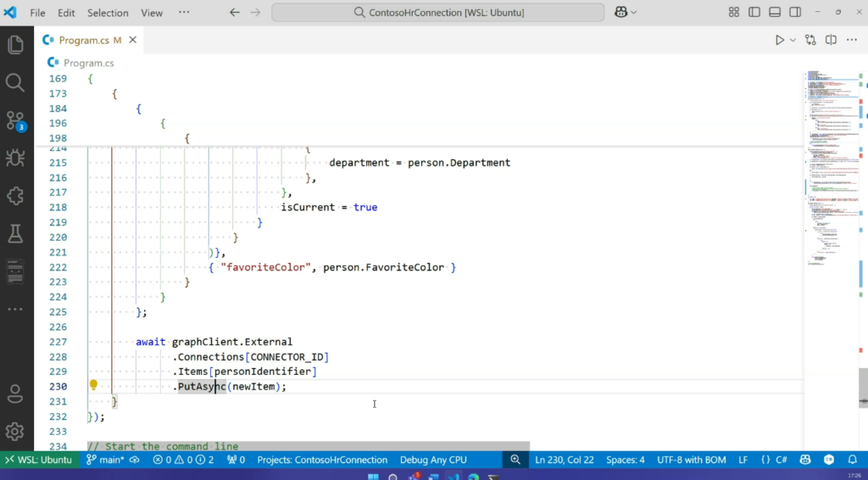This screenshot has height=480, width=868.
Task: Click Debug Any CPU configuration
Action: (433, 460)
